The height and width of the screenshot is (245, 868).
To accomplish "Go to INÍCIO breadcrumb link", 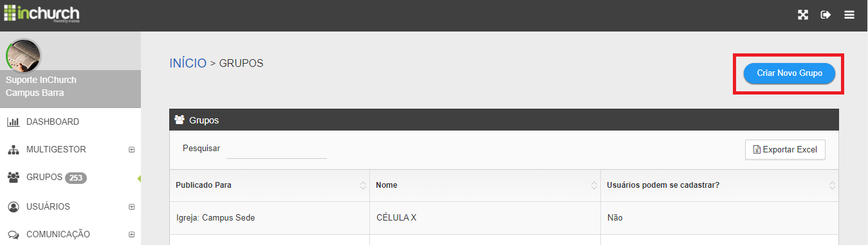I will (188, 63).
